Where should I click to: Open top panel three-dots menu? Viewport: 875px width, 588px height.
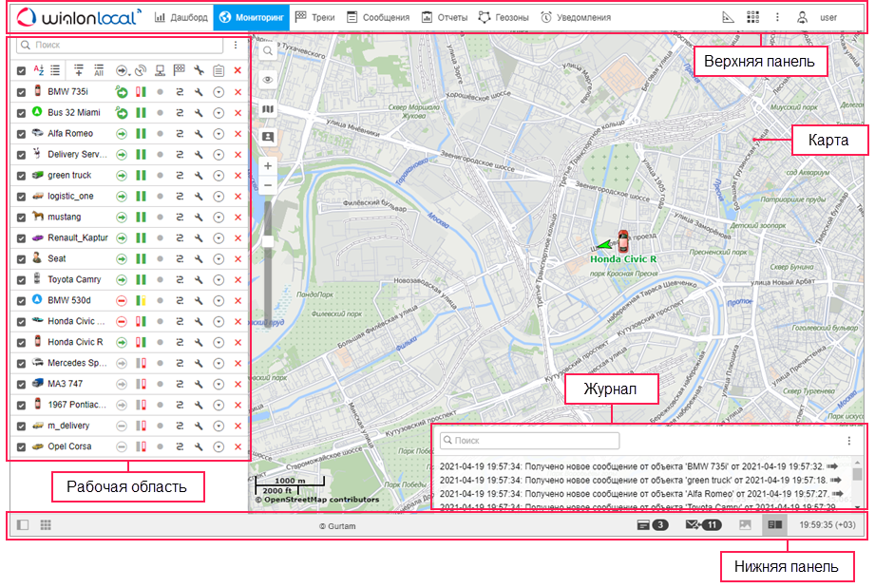pos(777,17)
